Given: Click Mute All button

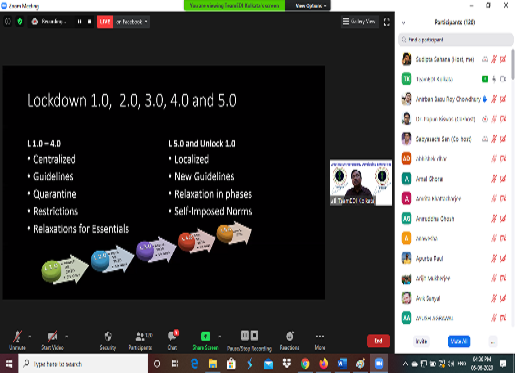Looking at the screenshot, I should pyautogui.click(x=459, y=341).
